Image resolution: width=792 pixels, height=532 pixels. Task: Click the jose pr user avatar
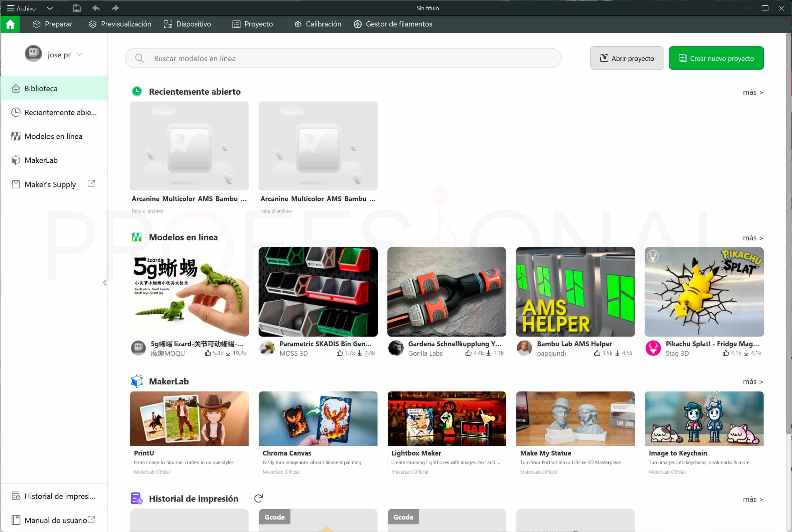coord(33,54)
